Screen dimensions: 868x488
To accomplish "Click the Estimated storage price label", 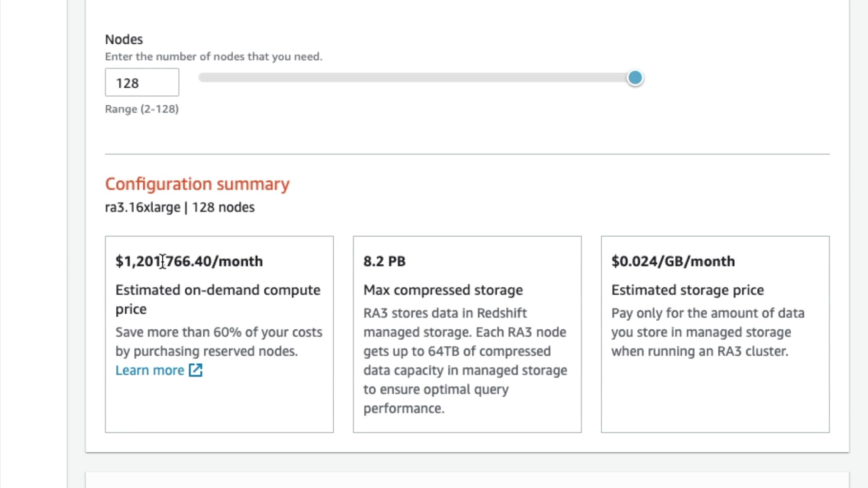I will click(x=688, y=290).
